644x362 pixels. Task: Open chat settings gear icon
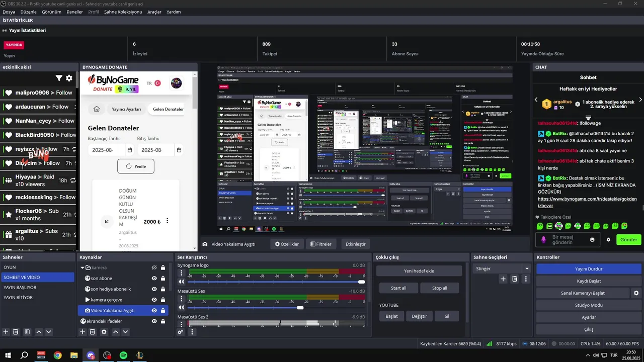coord(608,240)
